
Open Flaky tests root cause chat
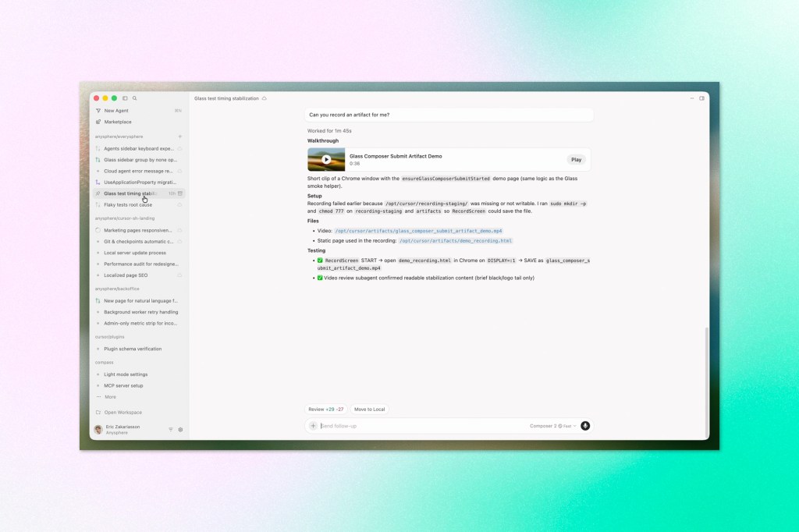click(x=128, y=205)
